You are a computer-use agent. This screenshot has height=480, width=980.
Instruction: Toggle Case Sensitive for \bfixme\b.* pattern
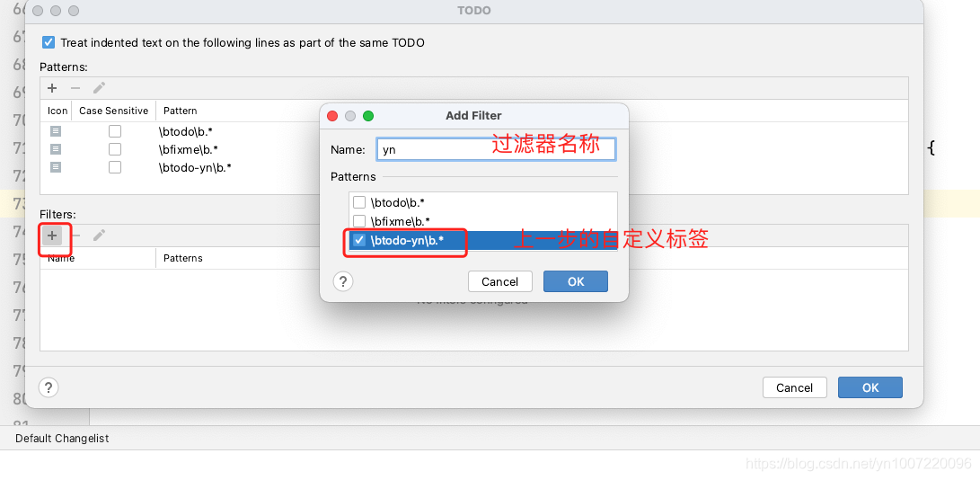[115, 149]
